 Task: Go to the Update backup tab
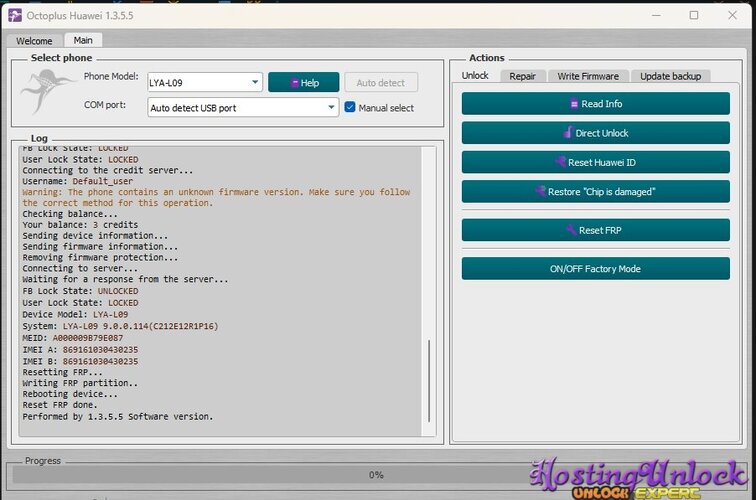(x=670, y=76)
